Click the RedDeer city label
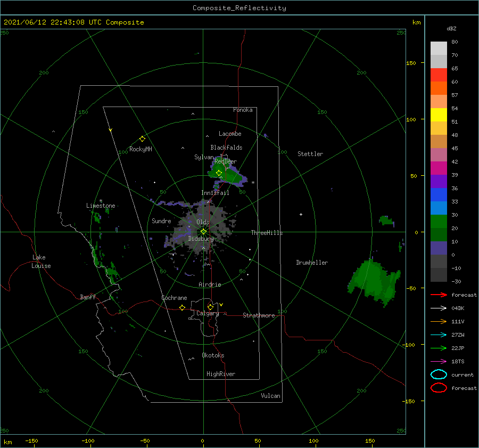The image size is (479, 448). pos(226,161)
